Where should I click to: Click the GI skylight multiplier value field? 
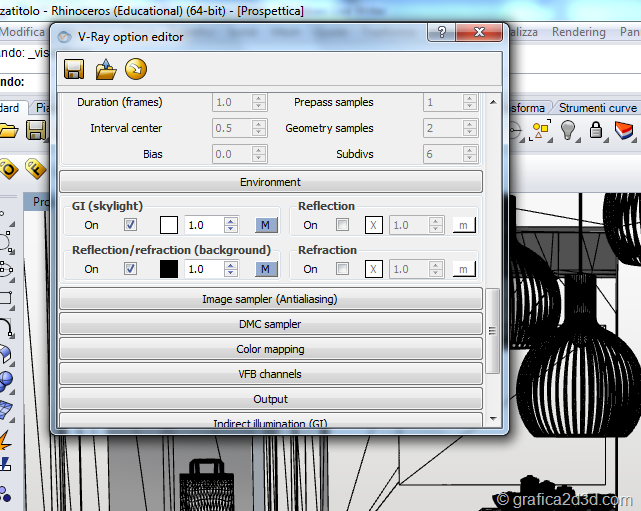click(204, 225)
